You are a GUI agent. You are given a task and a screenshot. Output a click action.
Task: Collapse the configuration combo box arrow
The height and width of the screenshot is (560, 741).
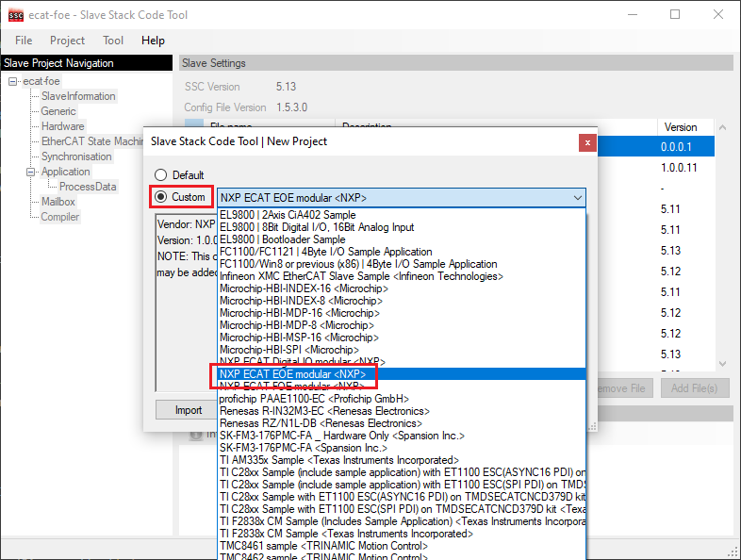(576, 198)
